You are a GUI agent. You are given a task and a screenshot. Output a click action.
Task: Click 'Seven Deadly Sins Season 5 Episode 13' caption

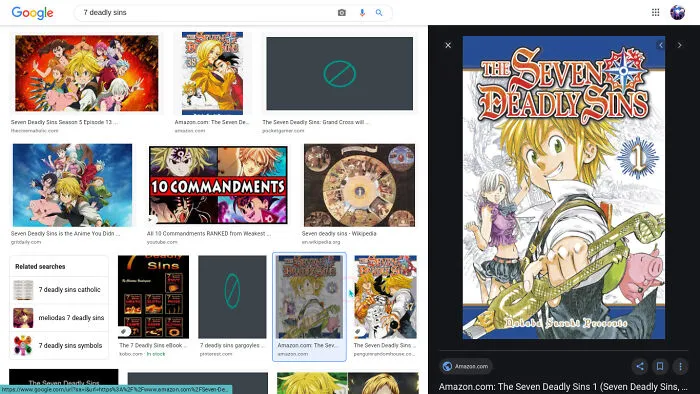(64, 122)
